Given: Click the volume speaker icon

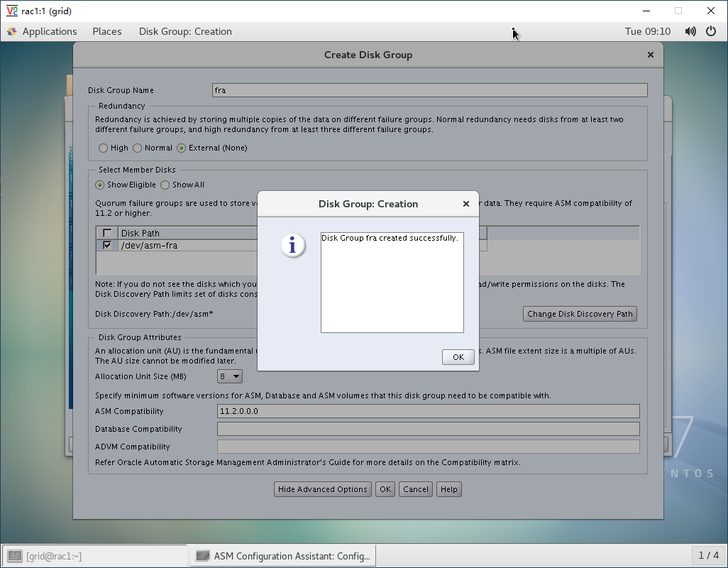Looking at the screenshot, I should (690, 31).
